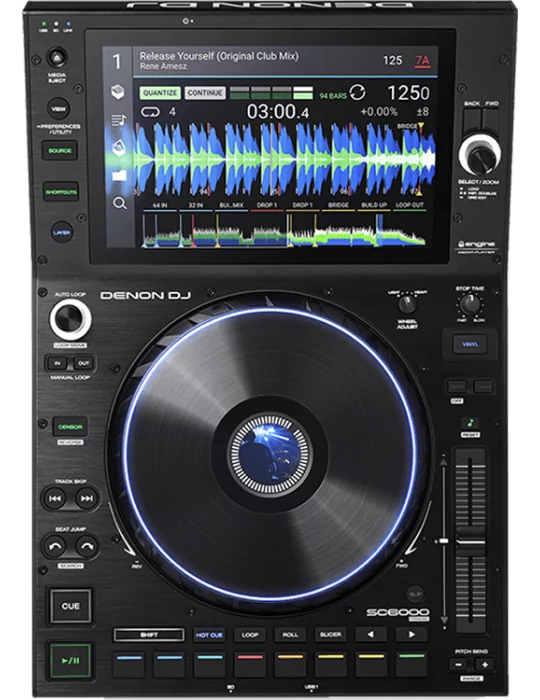Open the folder browser icon on screen
This screenshot has width=540, height=700.
(119, 175)
